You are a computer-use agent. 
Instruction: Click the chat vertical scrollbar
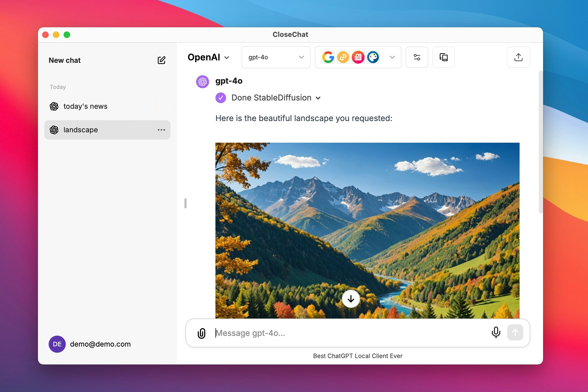point(540,142)
